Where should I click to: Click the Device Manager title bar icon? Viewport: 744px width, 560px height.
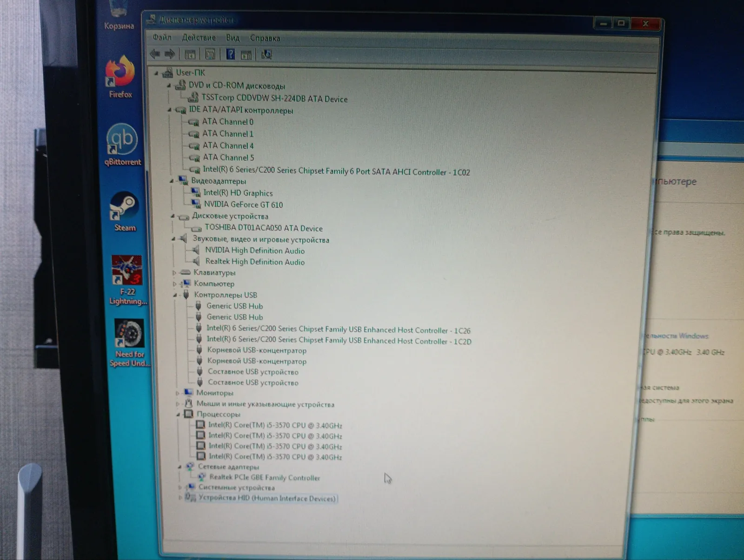pyautogui.click(x=151, y=20)
